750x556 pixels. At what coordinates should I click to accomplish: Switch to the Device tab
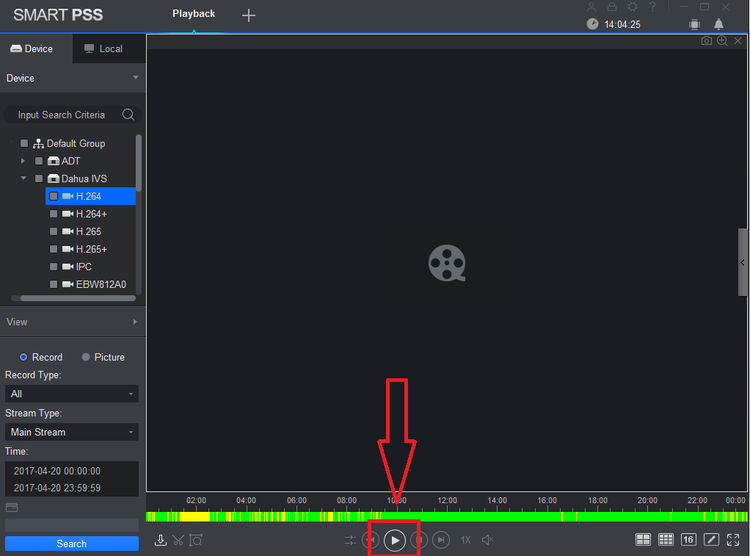pyautogui.click(x=36, y=49)
